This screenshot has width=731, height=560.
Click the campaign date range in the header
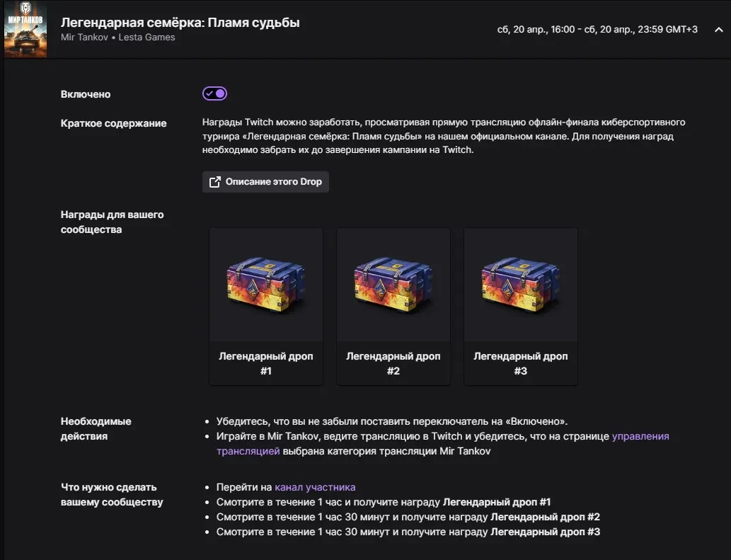(x=597, y=30)
